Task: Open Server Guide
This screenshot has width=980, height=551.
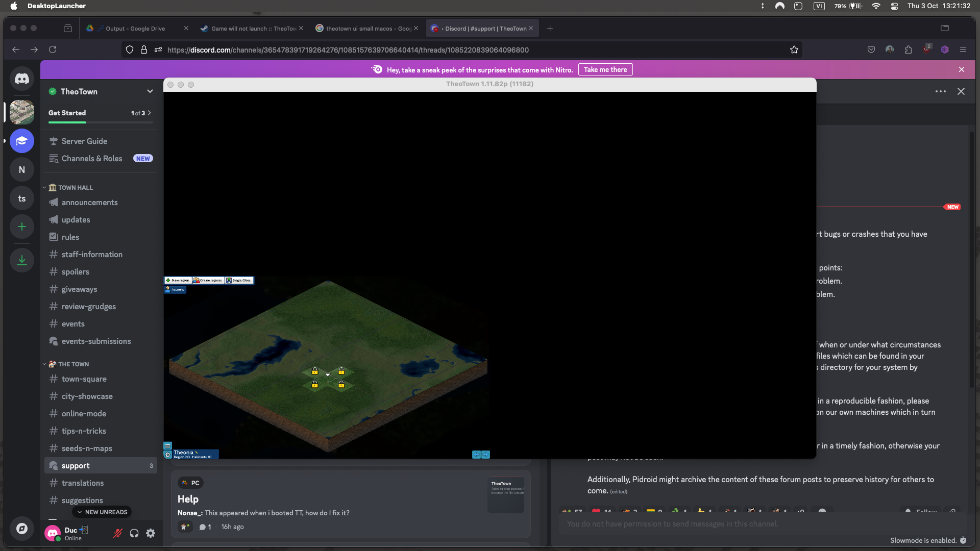Action: click(101, 141)
